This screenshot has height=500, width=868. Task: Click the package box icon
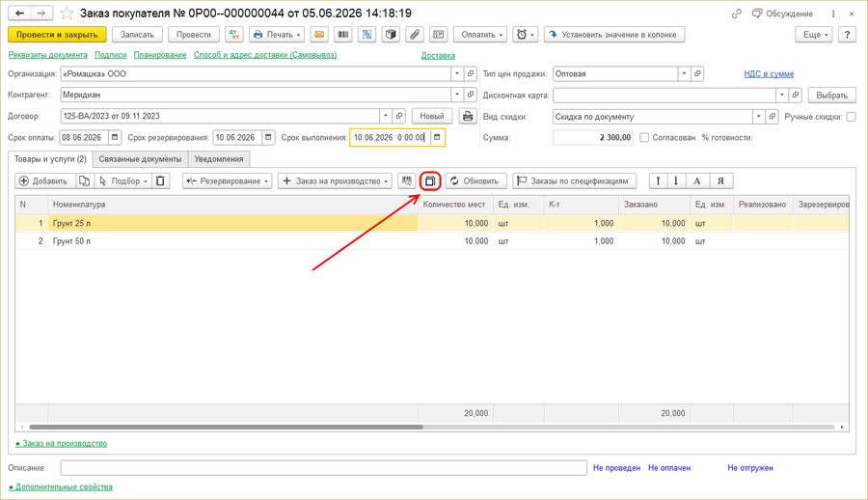[391, 35]
